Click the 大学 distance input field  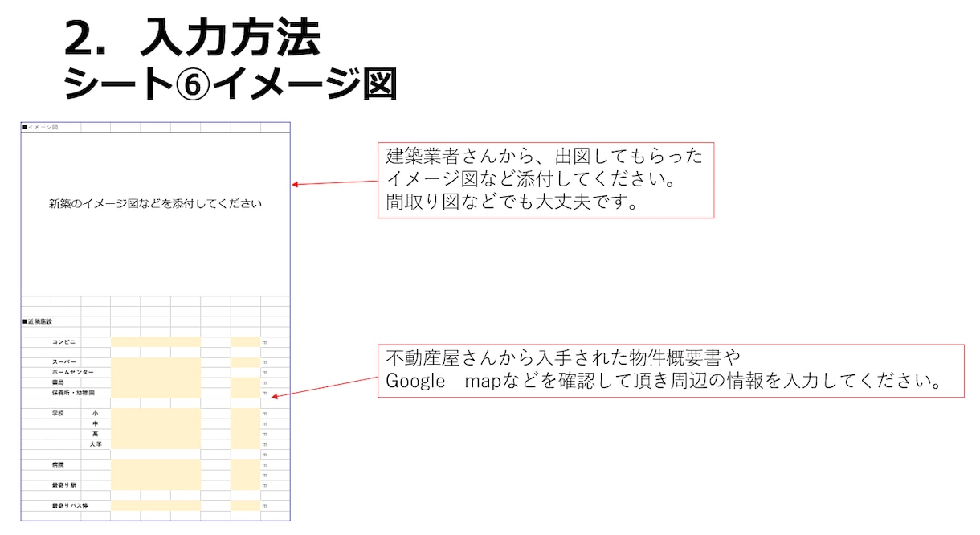click(245, 444)
